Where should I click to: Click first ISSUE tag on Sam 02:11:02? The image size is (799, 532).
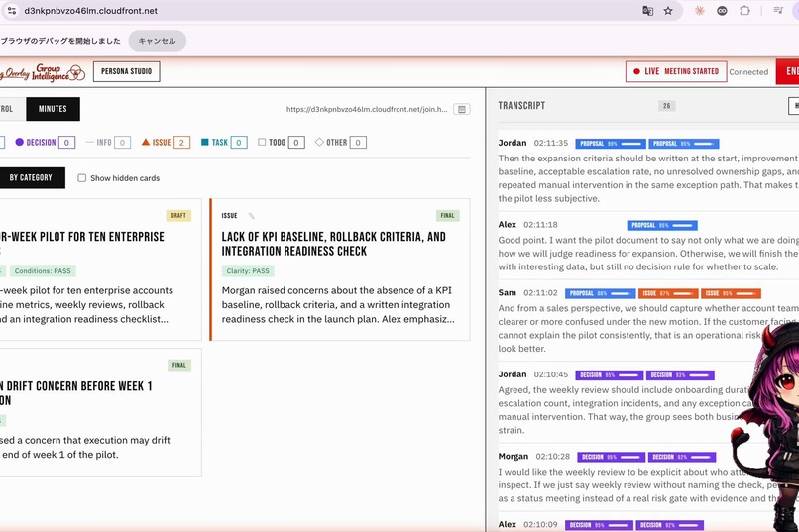pyautogui.click(x=668, y=294)
